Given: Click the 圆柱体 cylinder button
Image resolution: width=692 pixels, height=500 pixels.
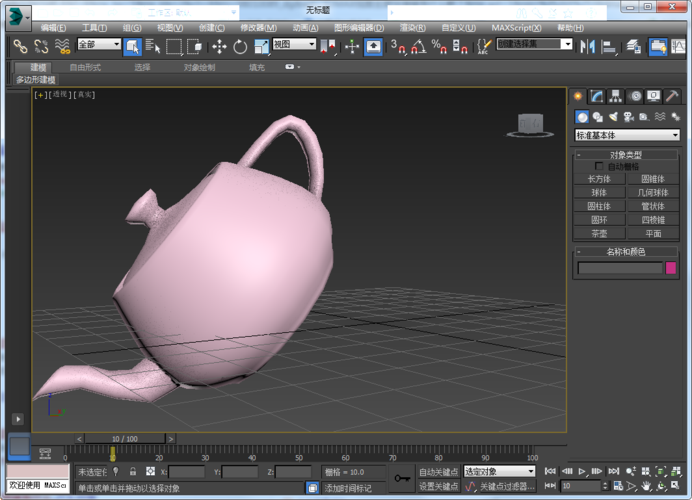Looking at the screenshot, I should pyautogui.click(x=599, y=206).
